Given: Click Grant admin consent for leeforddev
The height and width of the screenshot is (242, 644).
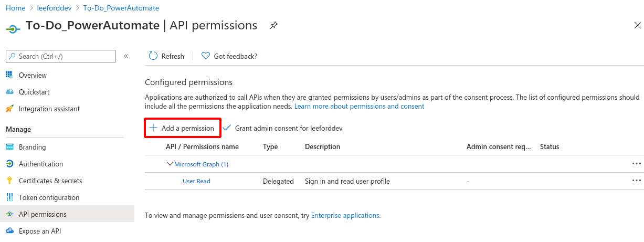Looking at the screenshot, I should click(283, 128).
